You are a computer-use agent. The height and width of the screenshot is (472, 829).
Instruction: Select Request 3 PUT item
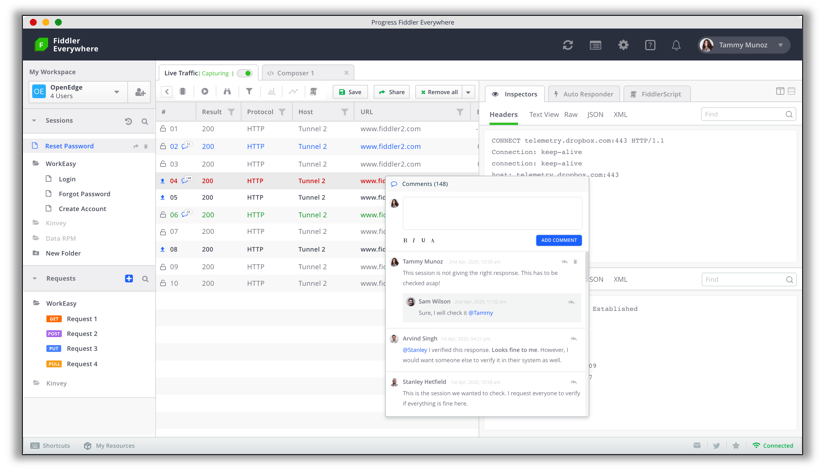72,349
